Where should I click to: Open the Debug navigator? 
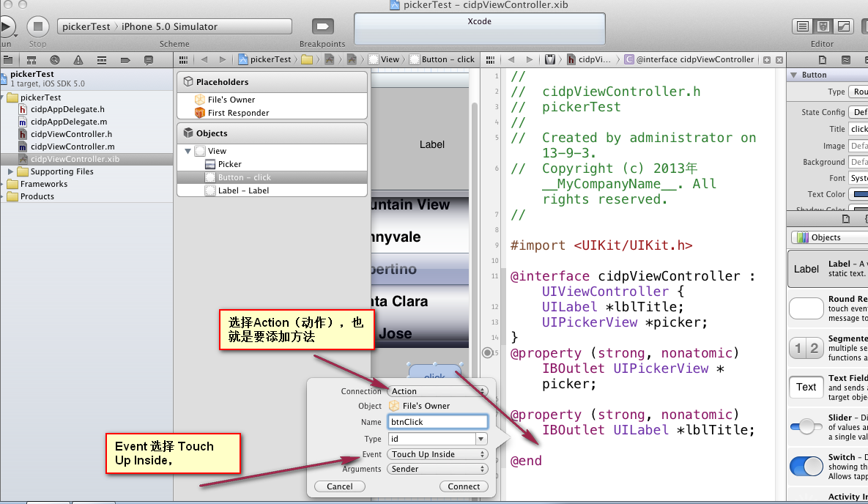click(102, 60)
